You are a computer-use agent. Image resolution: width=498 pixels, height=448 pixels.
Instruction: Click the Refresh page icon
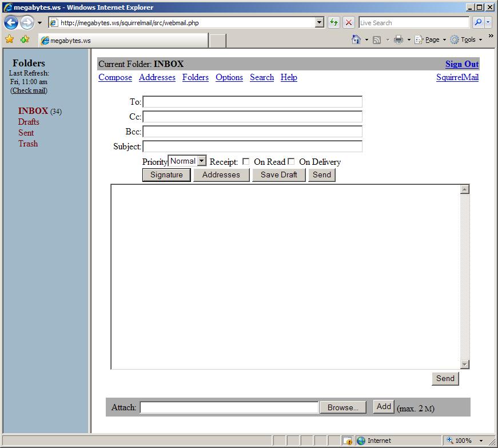334,23
